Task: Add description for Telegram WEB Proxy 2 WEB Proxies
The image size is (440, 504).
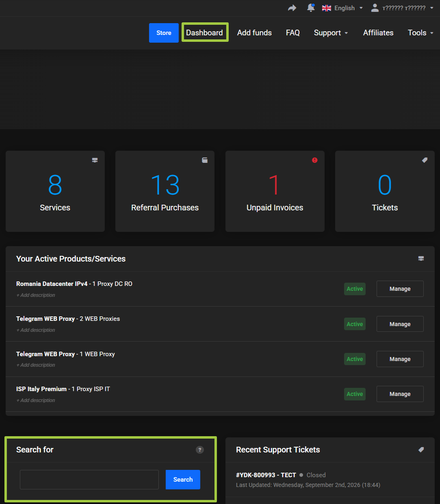Action: (36, 330)
